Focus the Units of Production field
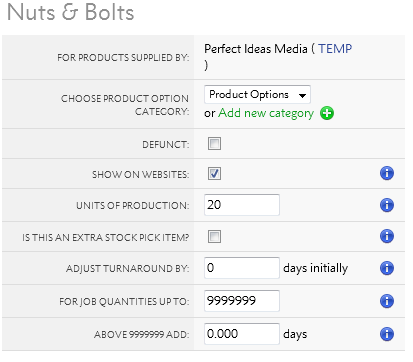Viewport: 413px width, 362px height. pos(242,205)
